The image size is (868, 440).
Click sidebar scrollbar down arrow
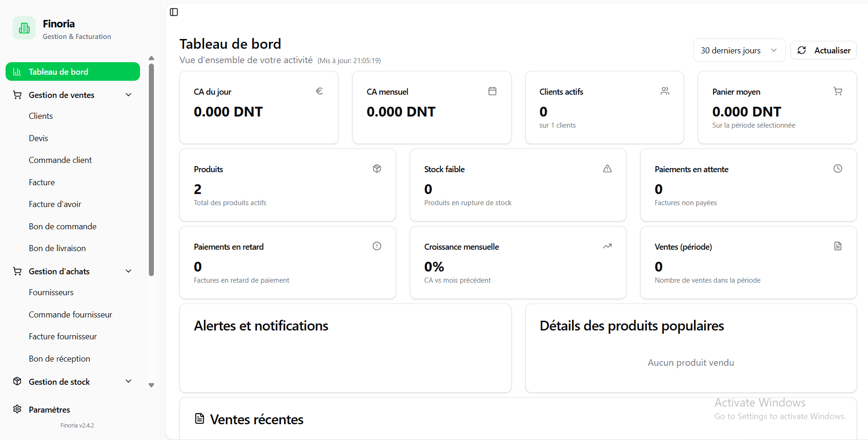151,385
